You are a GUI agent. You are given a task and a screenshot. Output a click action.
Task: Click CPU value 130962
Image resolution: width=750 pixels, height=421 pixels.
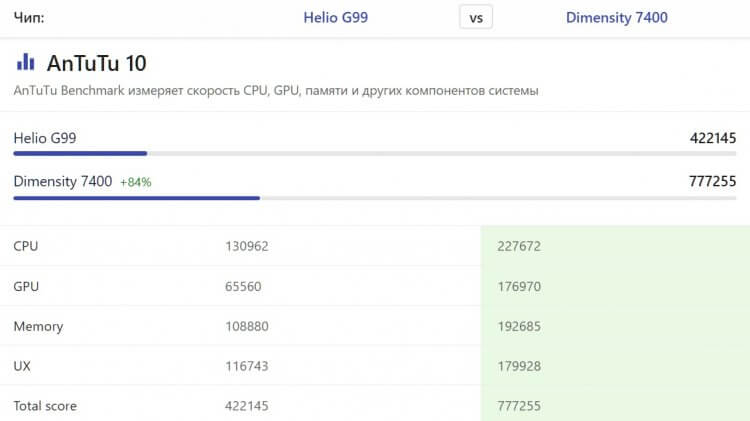click(x=247, y=246)
